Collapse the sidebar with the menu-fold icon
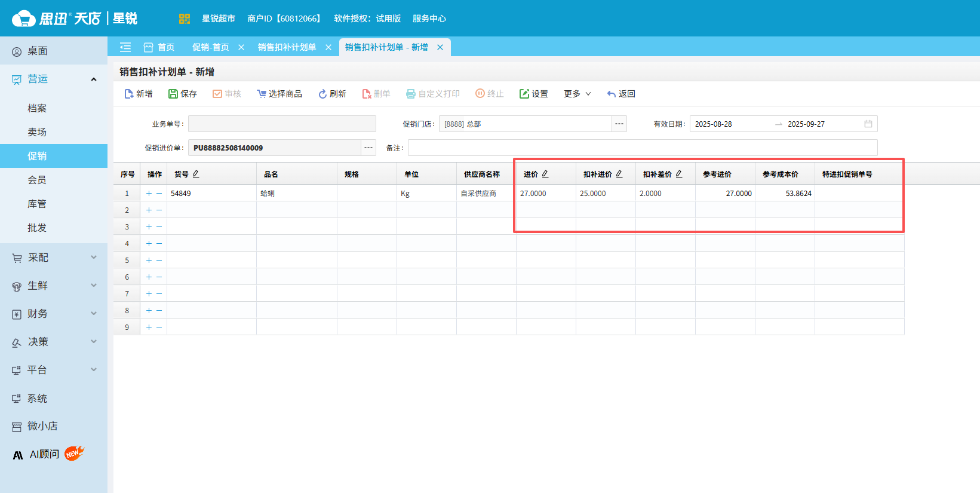980x493 pixels. tap(125, 47)
